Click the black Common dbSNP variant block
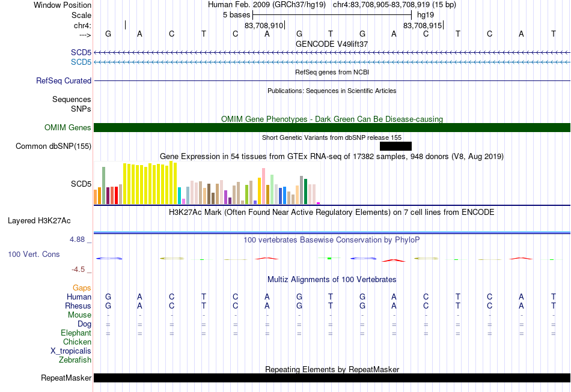Screen dimensions: 571x392 point(395,146)
